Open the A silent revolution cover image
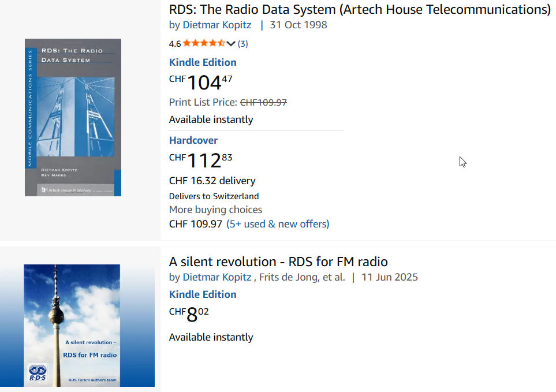 click(x=72, y=326)
